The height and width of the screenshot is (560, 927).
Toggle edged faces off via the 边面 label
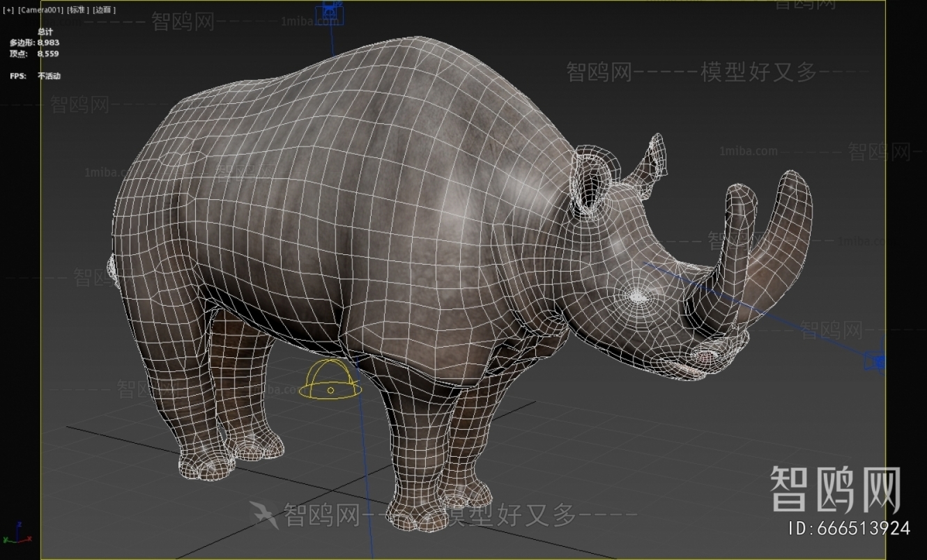pyautogui.click(x=105, y=10)
